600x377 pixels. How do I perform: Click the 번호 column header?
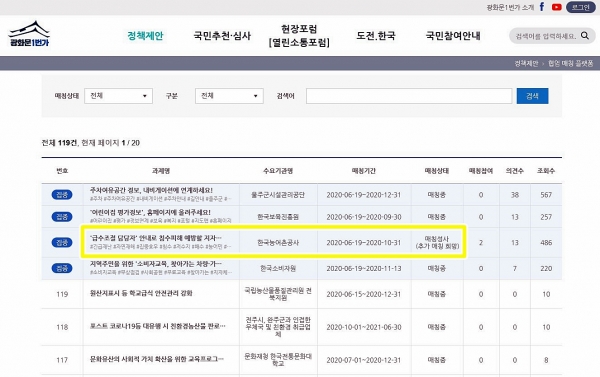[x=62, y=171]
